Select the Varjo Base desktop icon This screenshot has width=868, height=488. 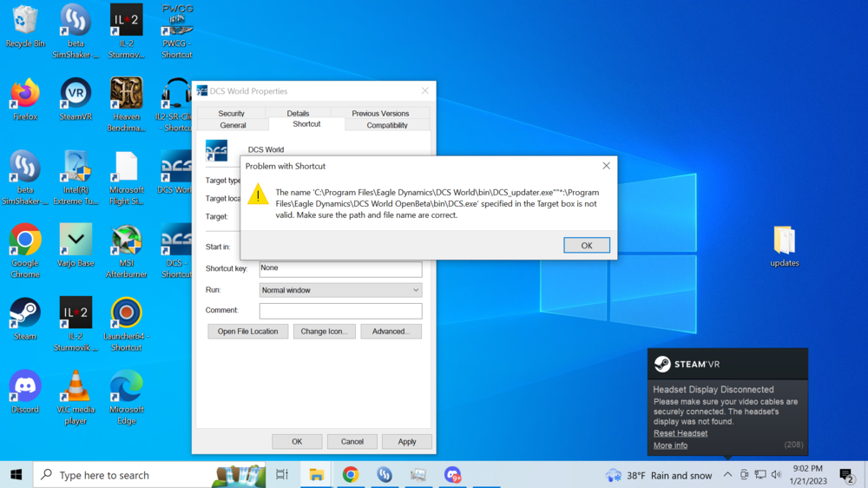pos(76,246)
